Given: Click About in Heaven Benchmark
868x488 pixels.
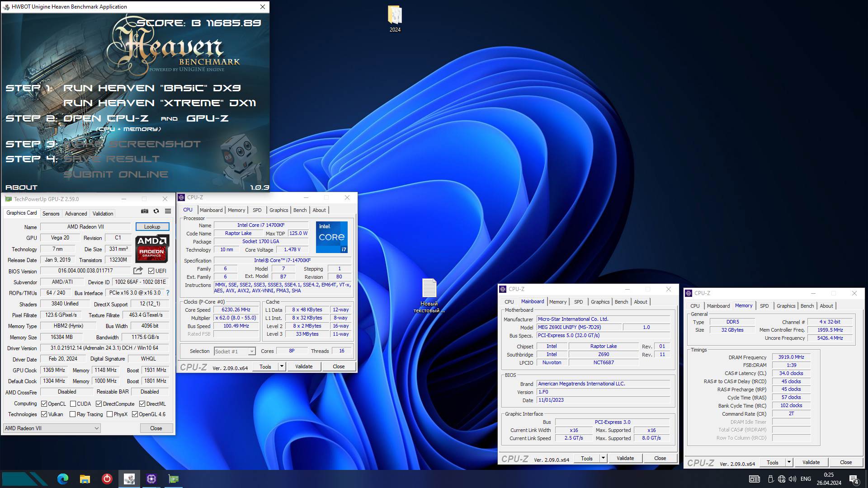Looking at the screenshot, I should 21,188.
